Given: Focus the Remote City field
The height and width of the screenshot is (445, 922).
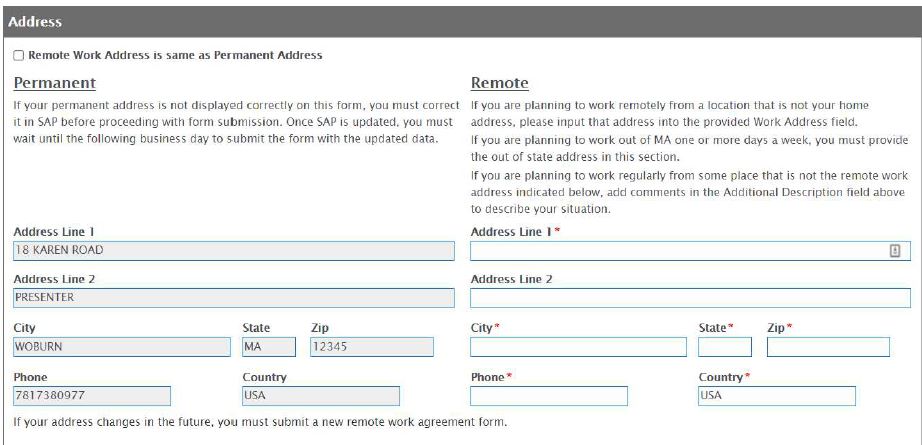Looking at the screenshot, I should coord(578,347).
